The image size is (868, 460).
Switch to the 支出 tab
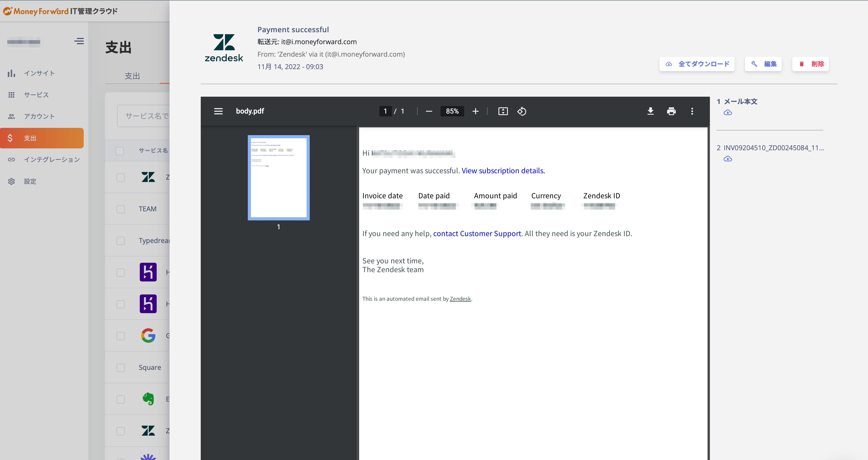point(132,76)
